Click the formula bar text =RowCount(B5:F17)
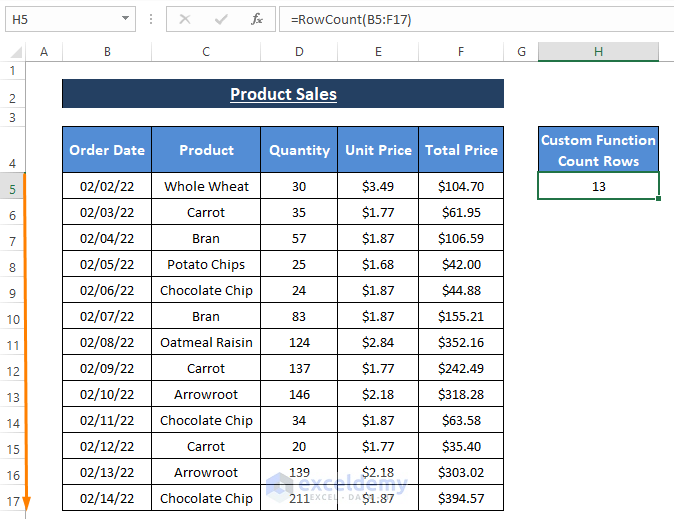Screen dimensions: 674x519 tap(351, 19)
